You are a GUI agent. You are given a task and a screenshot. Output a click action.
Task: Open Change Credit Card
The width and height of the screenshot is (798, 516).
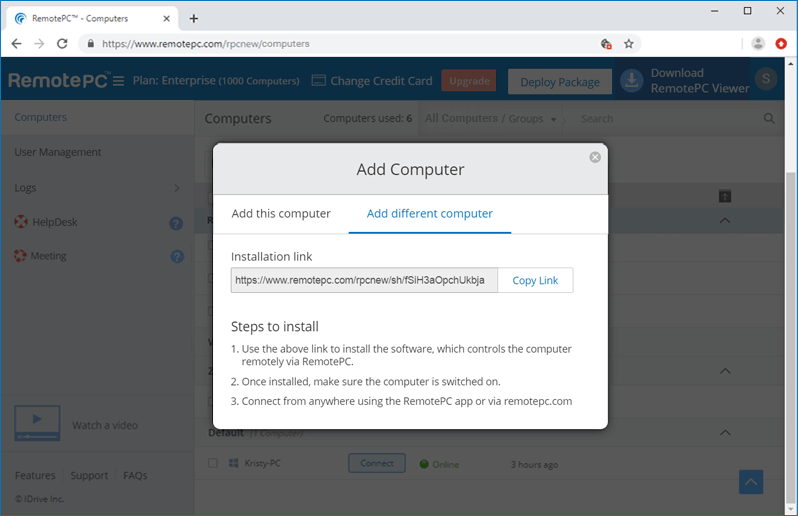tap(372, 81)
